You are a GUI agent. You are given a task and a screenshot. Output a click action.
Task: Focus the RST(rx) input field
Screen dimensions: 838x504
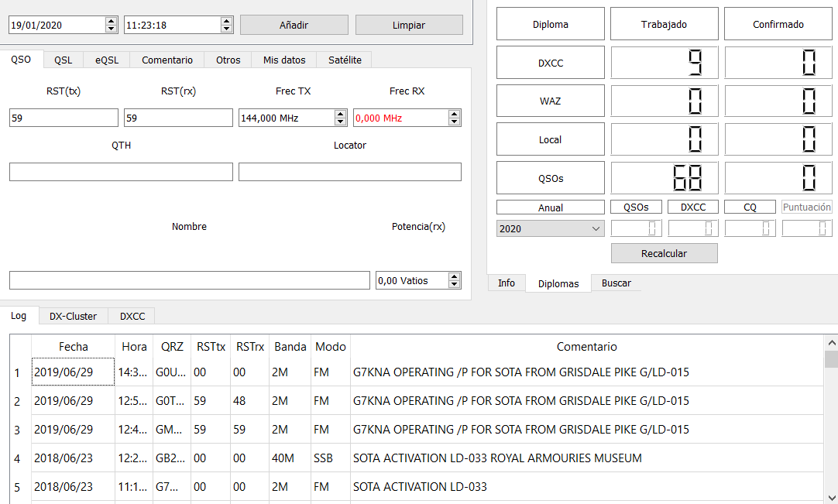178,118
